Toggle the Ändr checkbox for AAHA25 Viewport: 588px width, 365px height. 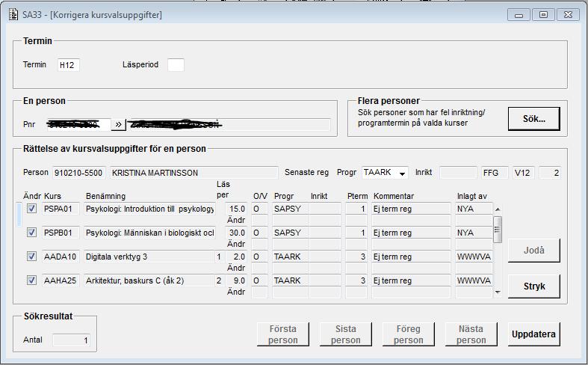coord(31,280)
